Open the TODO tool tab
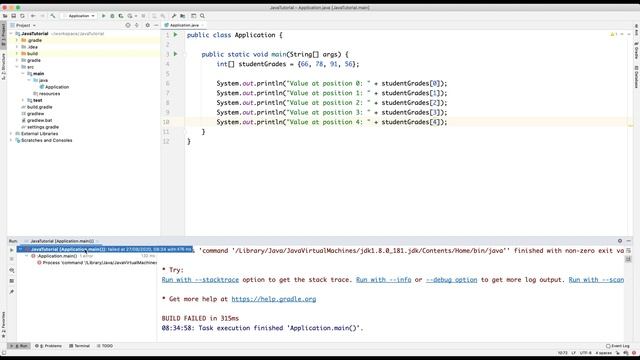Image resolution: width=640 pixels, height=360 pixels. 105,346
